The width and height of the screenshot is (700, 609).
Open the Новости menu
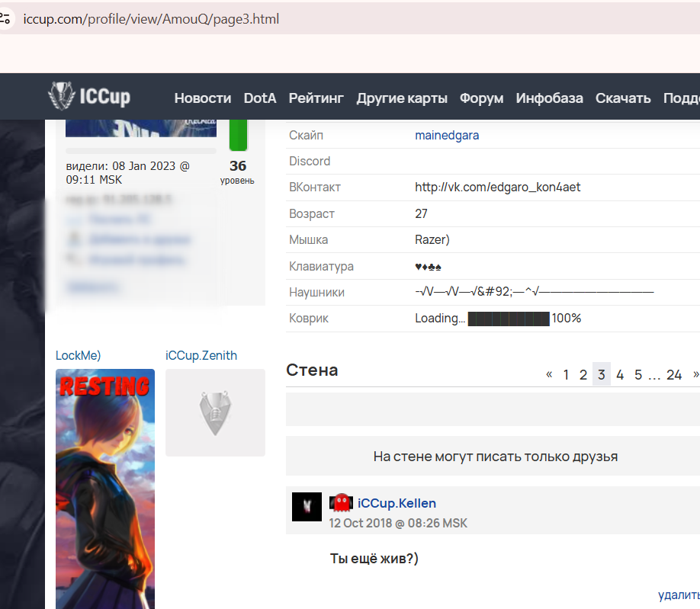coord(203,98)
